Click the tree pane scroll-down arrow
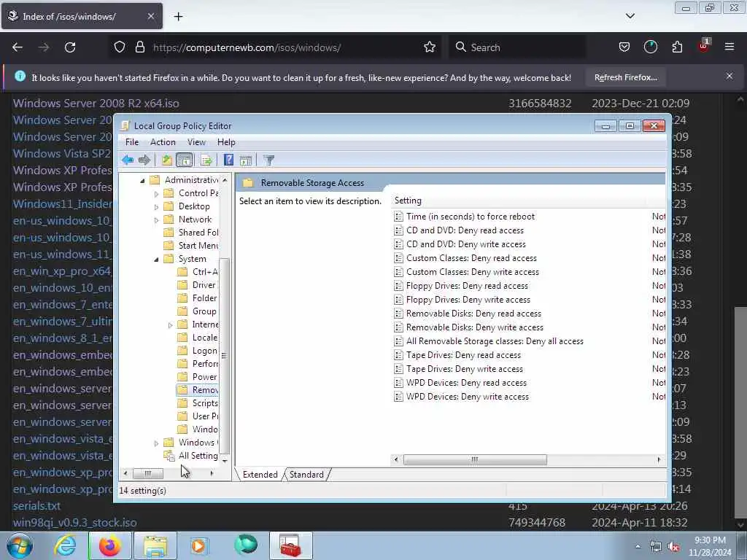Image resolution: width=747 pixels, height=560 pixels. click(x=225, y=461)
